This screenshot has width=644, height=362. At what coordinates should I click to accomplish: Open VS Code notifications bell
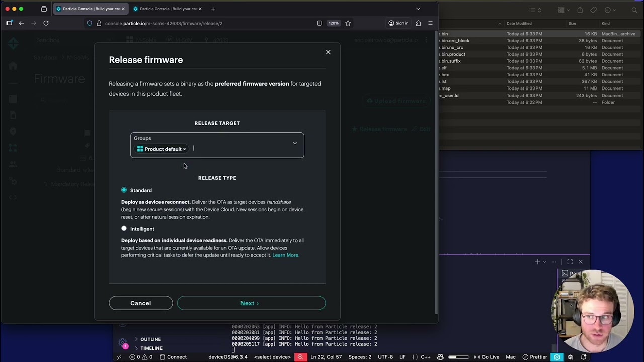click(x=584, y=357)
